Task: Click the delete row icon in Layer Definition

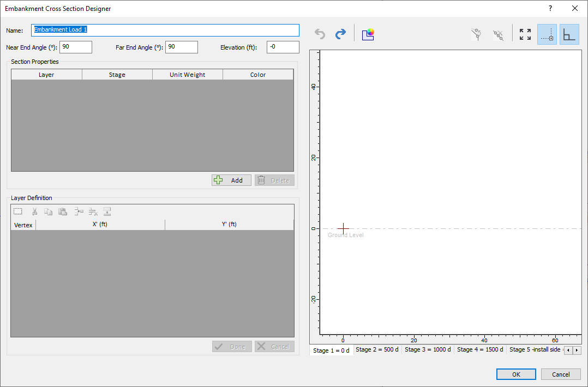Action: tap(93, 211)
